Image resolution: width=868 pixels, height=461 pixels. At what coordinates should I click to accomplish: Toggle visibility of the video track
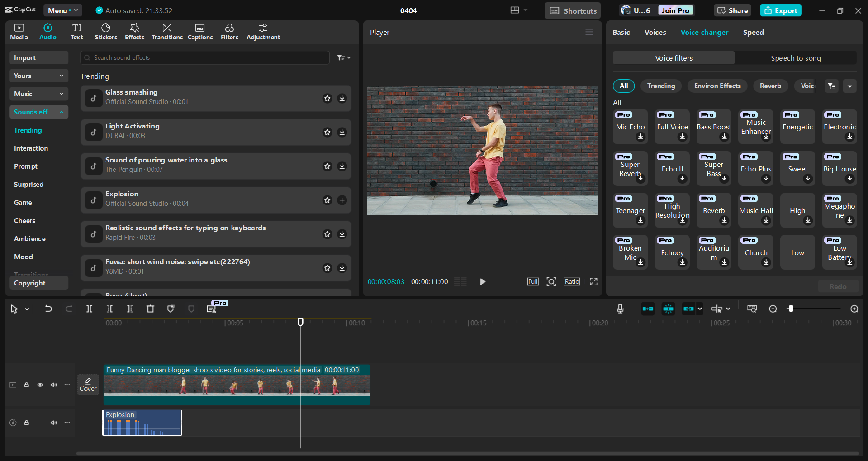tap(40, 385)
